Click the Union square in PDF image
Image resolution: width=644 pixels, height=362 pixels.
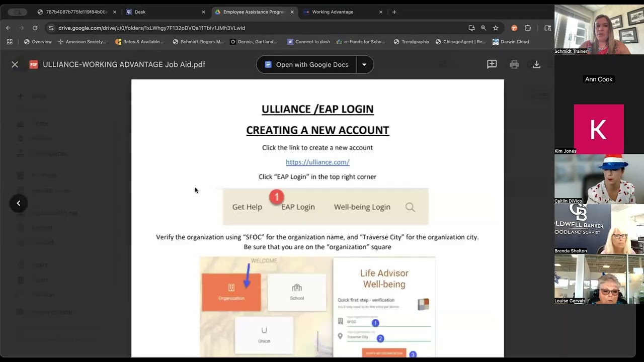click(264, 335)
